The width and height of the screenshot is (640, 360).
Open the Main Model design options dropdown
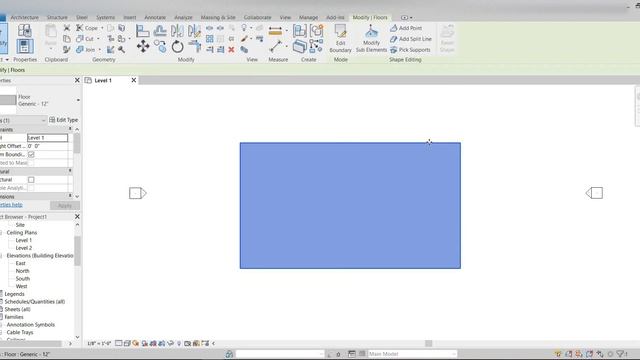coord(454,354)
